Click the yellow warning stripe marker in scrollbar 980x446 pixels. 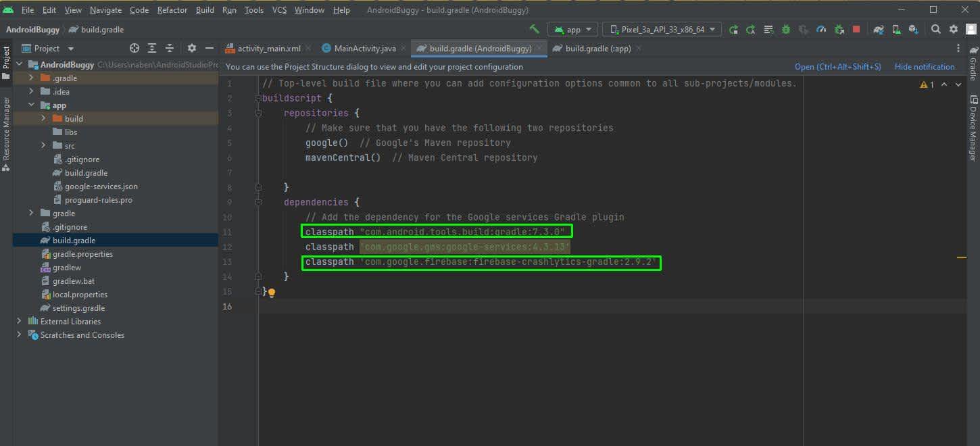click(962, 257)
